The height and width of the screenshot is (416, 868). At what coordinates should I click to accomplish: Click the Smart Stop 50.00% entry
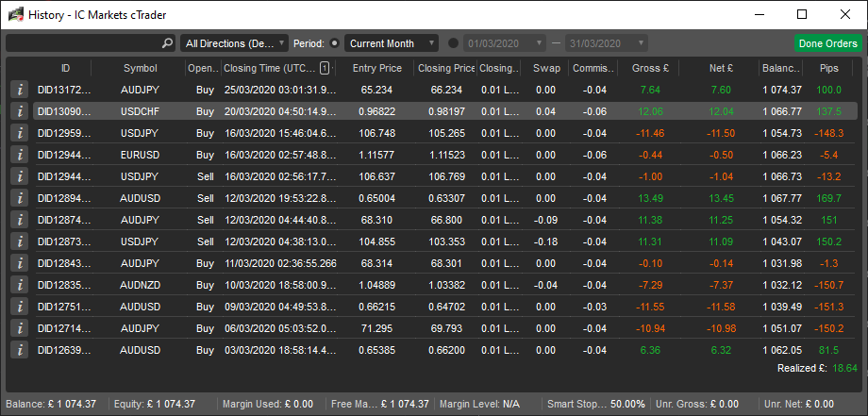coord(596,404)
